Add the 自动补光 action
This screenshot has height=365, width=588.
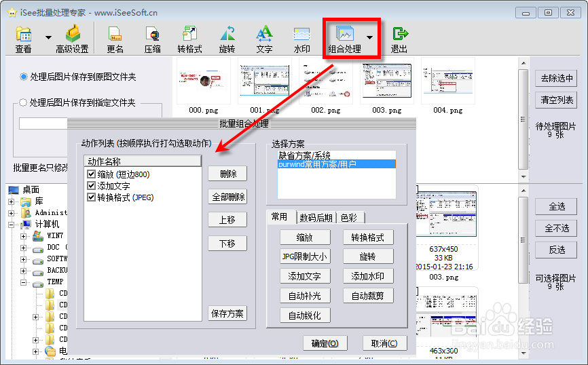(305, 296)
